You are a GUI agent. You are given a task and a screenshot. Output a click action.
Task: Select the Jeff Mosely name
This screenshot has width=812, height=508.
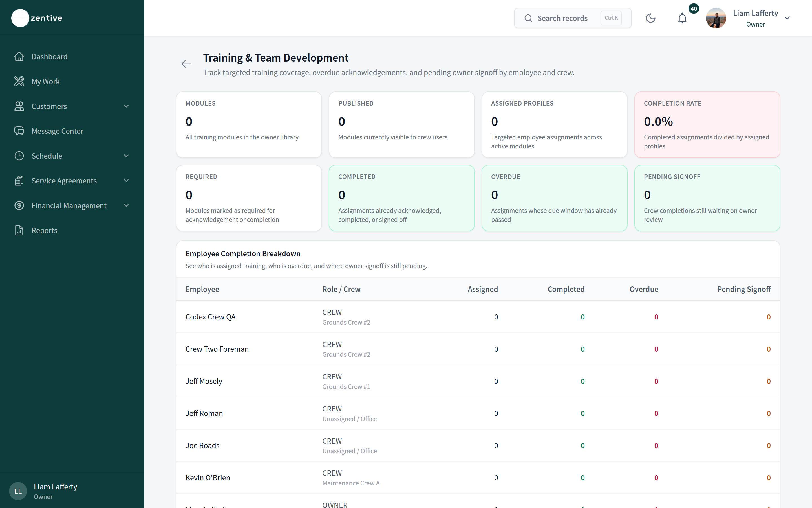click(x=204, y=381)
